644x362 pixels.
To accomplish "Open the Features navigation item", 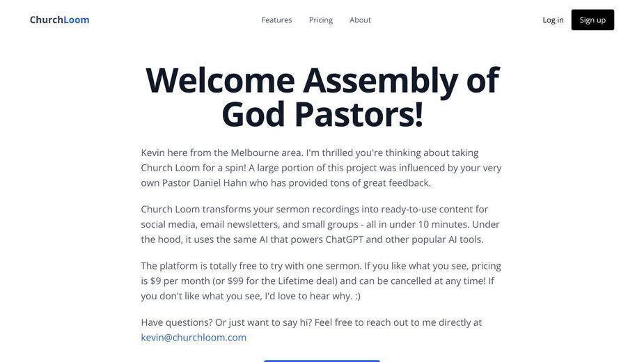I will click(x=276, y=19).
